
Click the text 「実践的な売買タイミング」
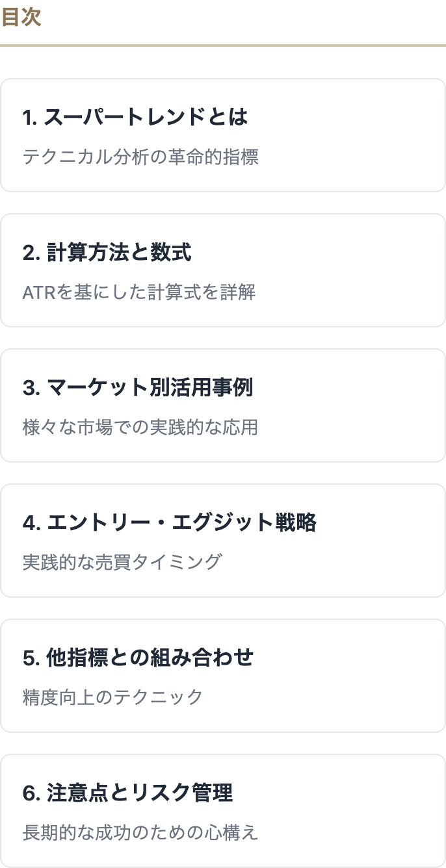pyautogui.click(x=122, y=563)
